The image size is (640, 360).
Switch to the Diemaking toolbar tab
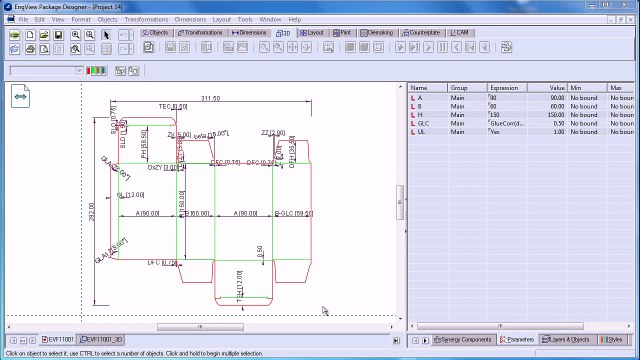[x=377, y=33]
